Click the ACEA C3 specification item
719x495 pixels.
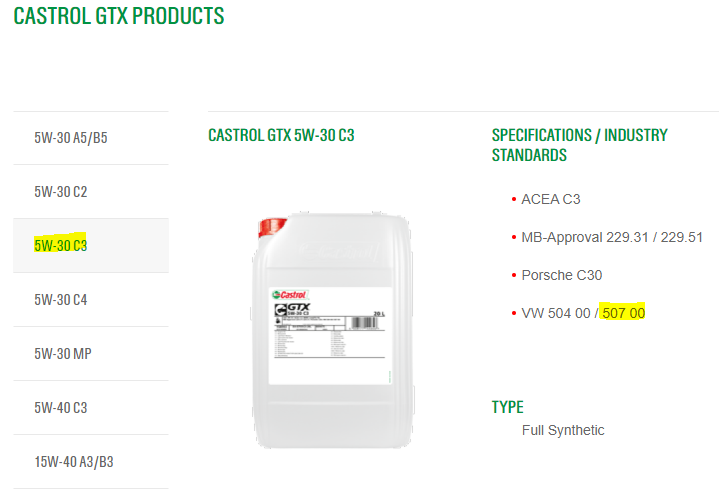[x=551, y=199]
